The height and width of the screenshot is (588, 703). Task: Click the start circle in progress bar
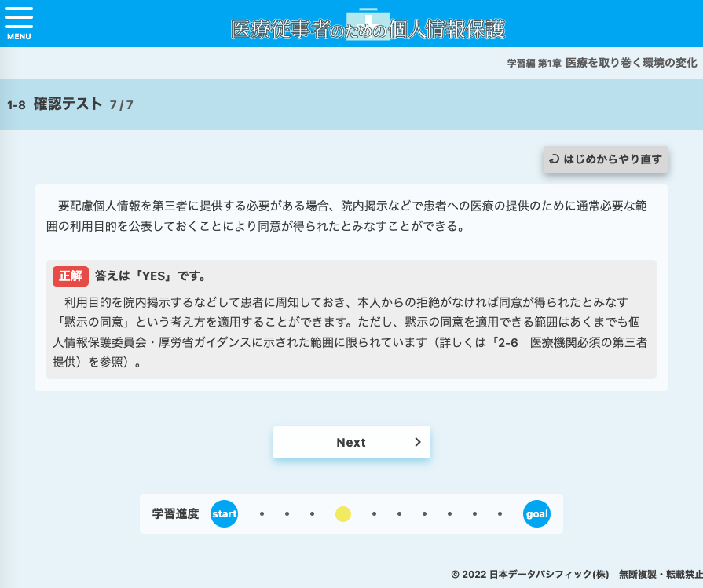click(x=224, y=513)
